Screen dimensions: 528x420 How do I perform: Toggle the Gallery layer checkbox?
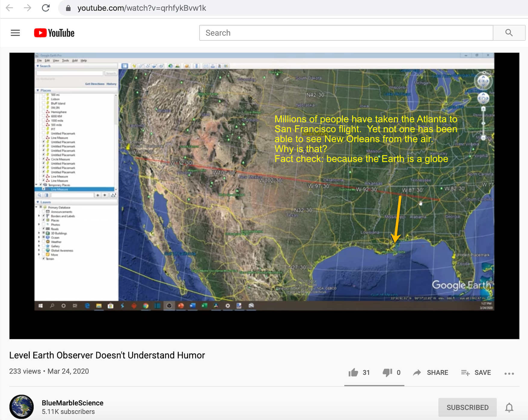coord(44,246)
